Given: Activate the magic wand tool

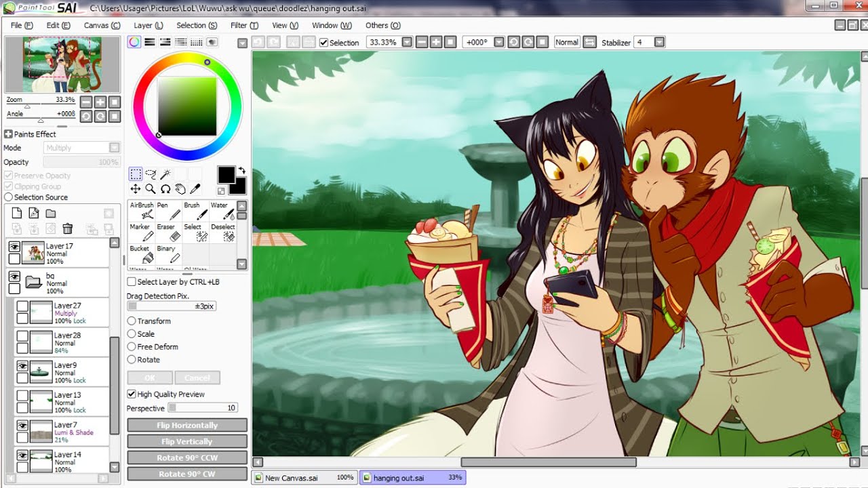Looking at the screenshot, I should [165, 174].
